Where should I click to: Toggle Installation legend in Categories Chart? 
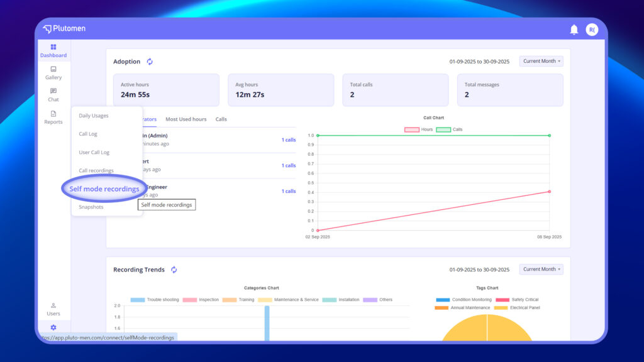point(341,300)
